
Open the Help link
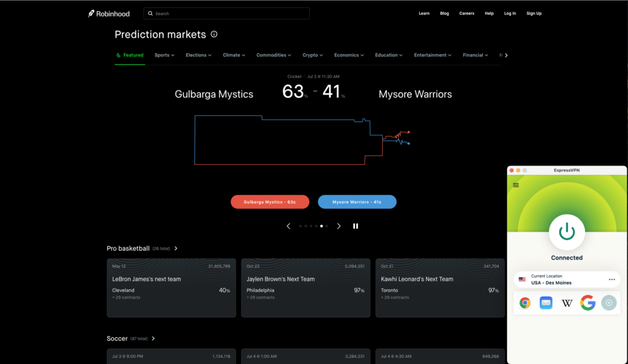click(x=489, y=13)
